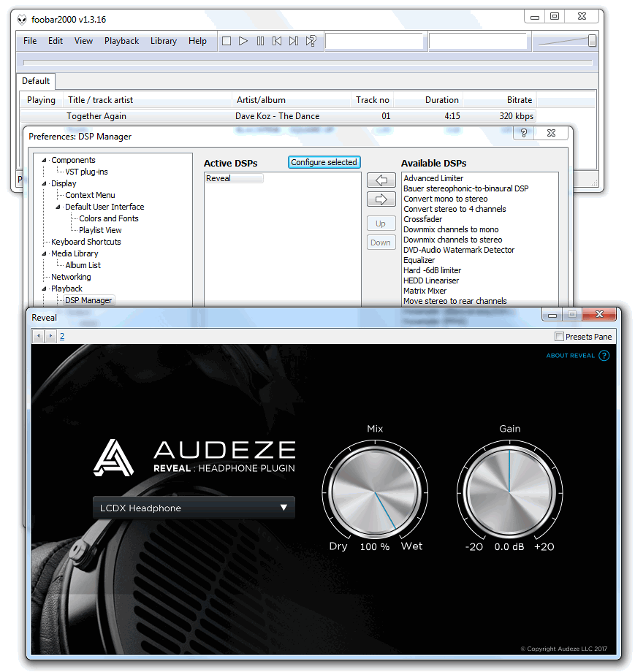Select DSP Manager tree item

pos(88,300)
